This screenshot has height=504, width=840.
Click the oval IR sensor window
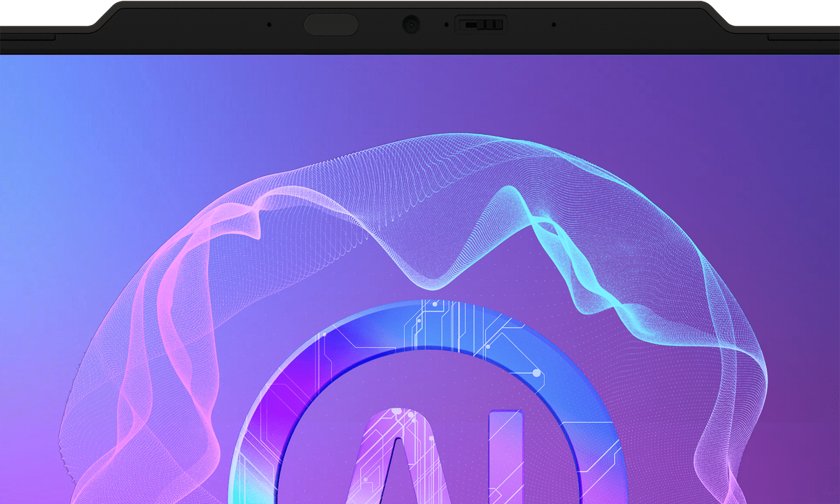tap(331, 25)
